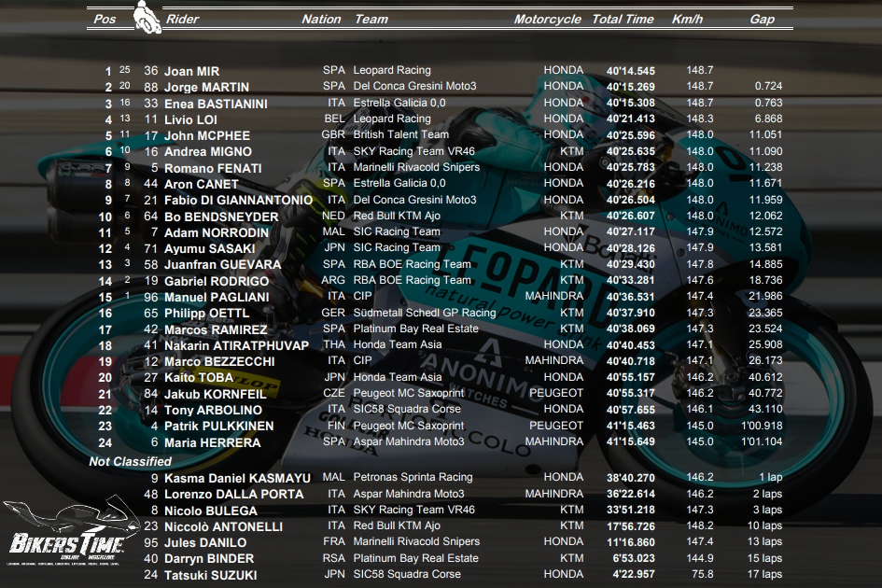Click rider name Tatsuki SUZUKI
The image size is (882, 588).
[x=210, y=575]
